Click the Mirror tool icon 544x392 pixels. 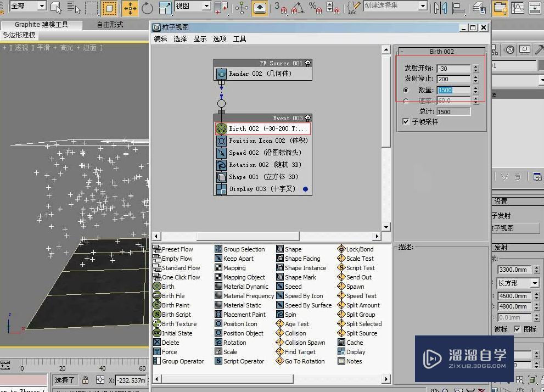click(x=440, y=8)
